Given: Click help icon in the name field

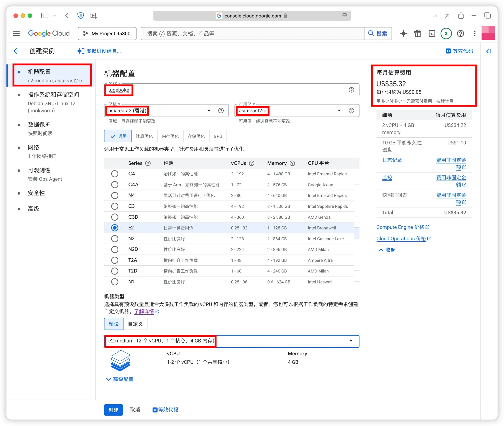Looking at the screenshot, I should [x=351, y=90].
